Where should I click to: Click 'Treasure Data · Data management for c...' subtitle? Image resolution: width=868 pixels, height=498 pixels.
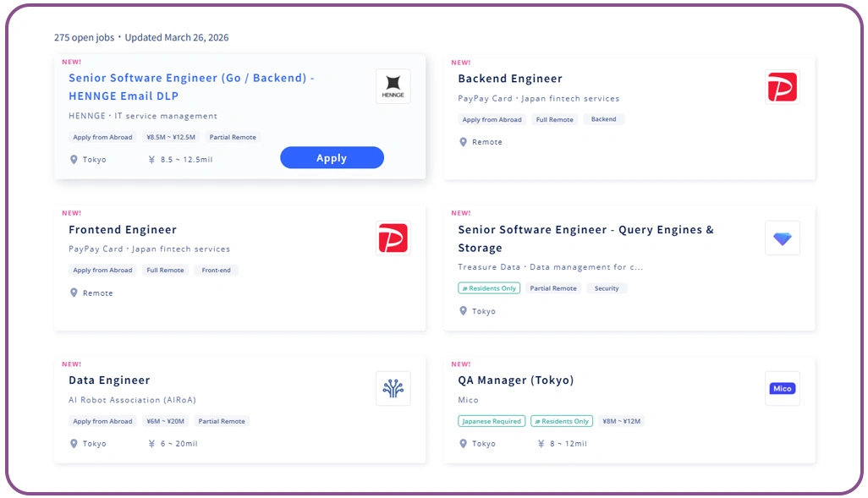click(550, 266)
